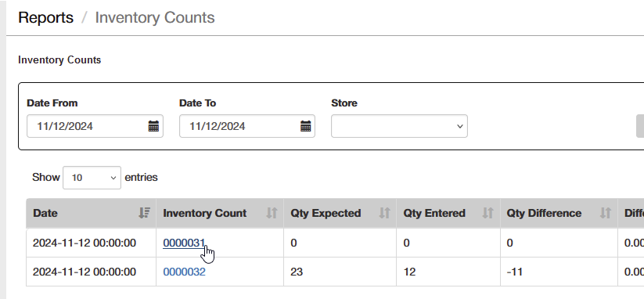Click the Qty Difference header text
The image size is (644, 299).
(x=544, y=213)
